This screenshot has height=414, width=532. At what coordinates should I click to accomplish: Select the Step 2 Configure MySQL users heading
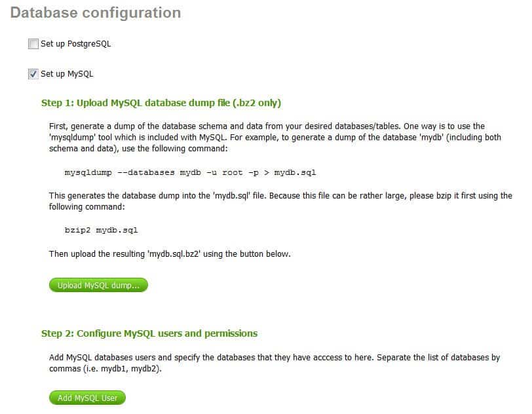149,333
